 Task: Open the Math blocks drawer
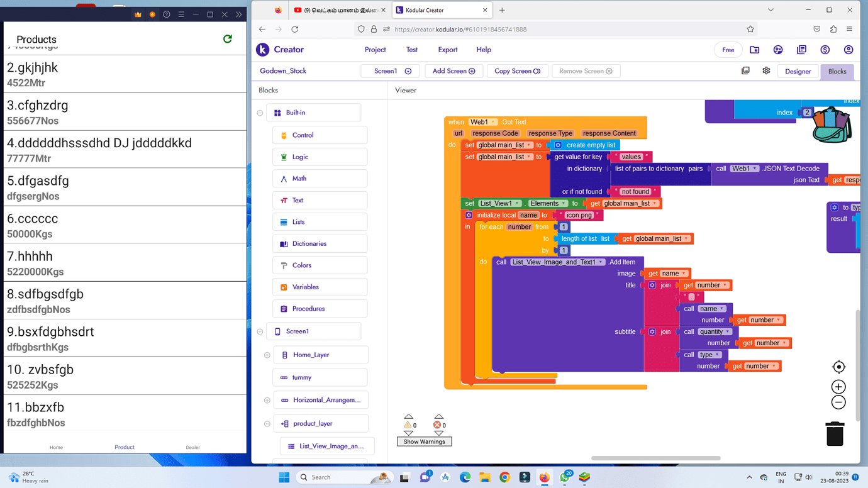[x=319, y=178]
